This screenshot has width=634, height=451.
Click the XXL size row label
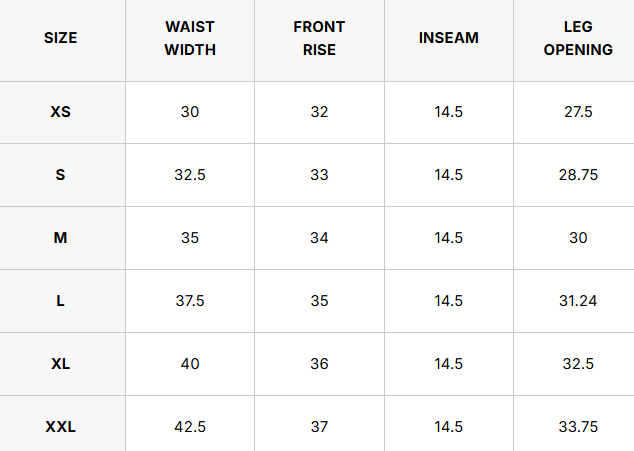tap(61, 427)
